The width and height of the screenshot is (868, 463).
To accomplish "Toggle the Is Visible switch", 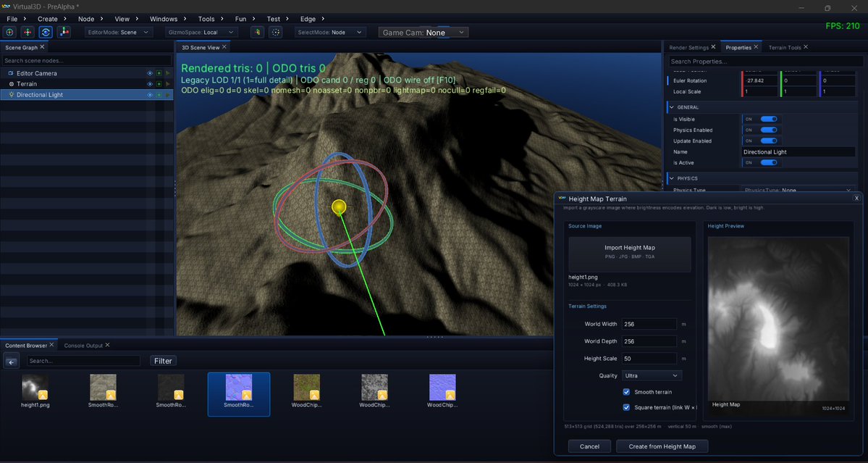I will [x=769, y=119].
